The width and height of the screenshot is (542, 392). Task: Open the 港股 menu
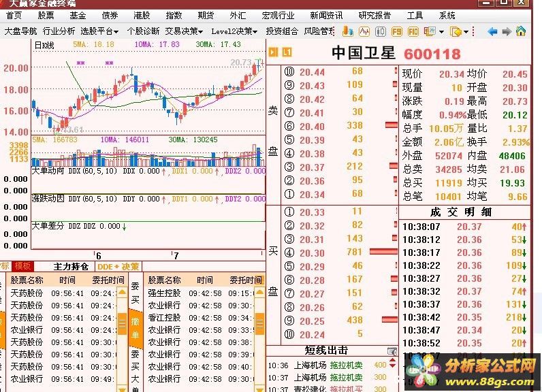coord(142,16)
